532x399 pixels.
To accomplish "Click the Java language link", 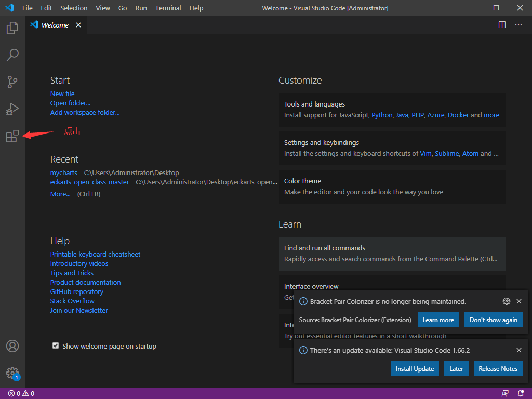I will point(402,115).
